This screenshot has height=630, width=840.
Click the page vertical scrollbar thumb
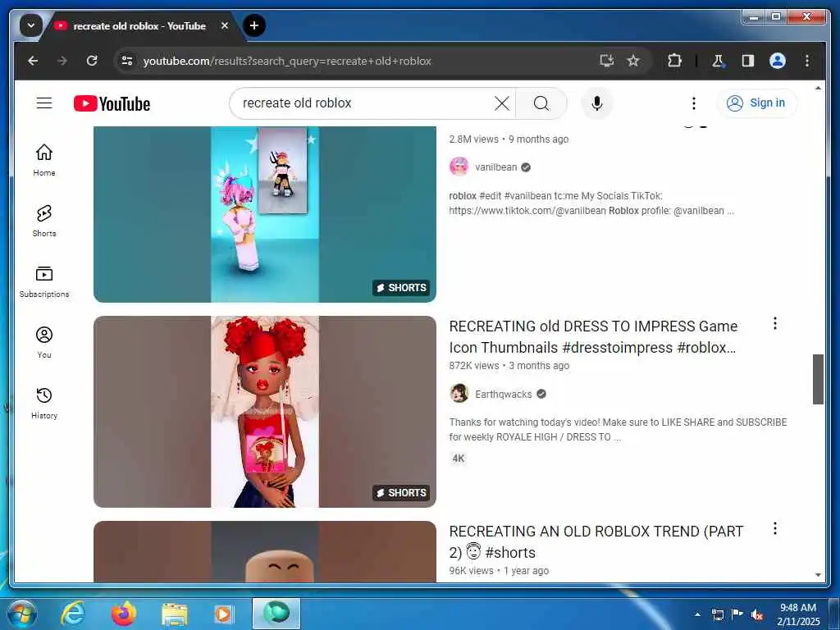[x=818, y=379]
